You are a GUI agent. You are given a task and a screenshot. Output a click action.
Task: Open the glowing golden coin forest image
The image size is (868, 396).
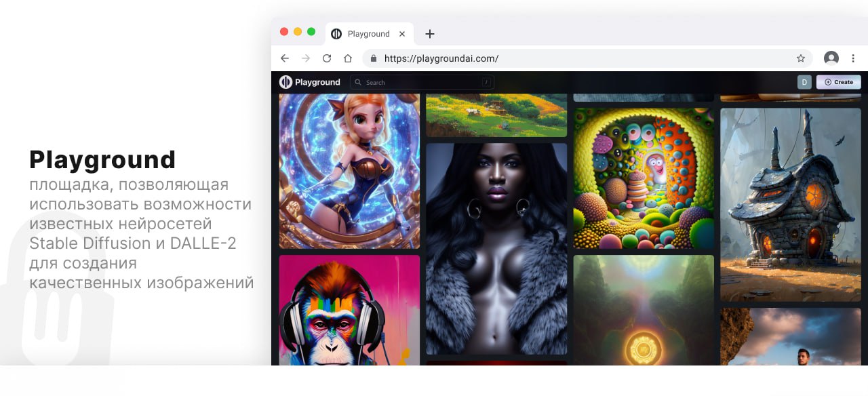point(644,311)
